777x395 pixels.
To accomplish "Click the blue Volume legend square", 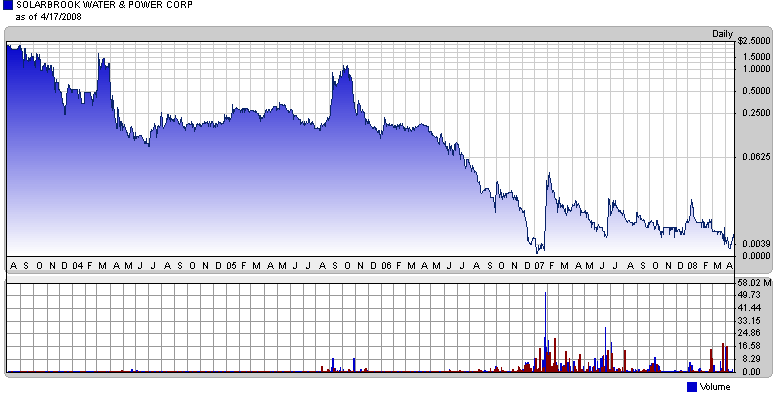I will point(692,387).
